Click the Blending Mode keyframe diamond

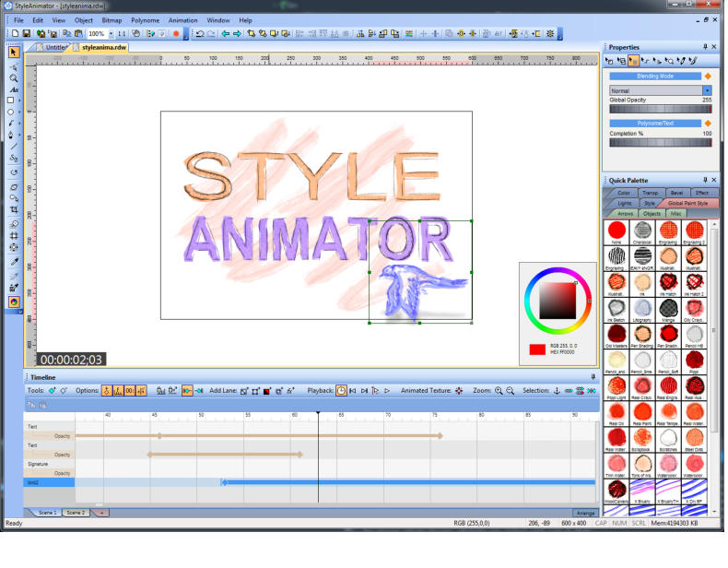[708, 77]
